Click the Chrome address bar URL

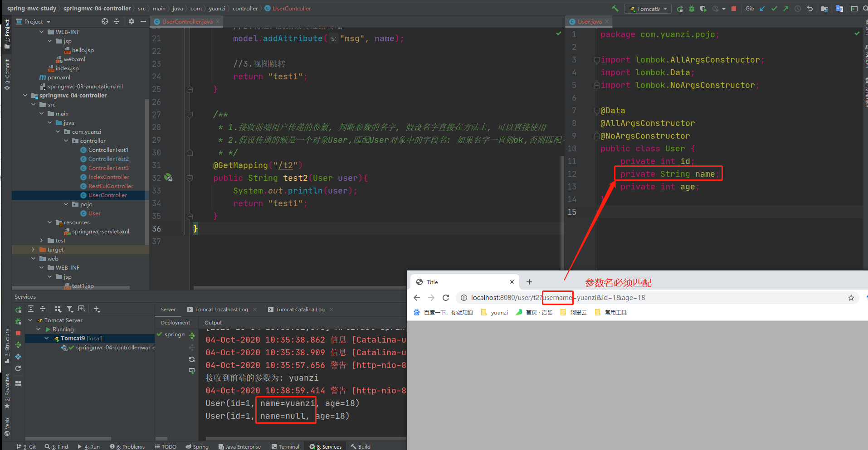(558, 298)
